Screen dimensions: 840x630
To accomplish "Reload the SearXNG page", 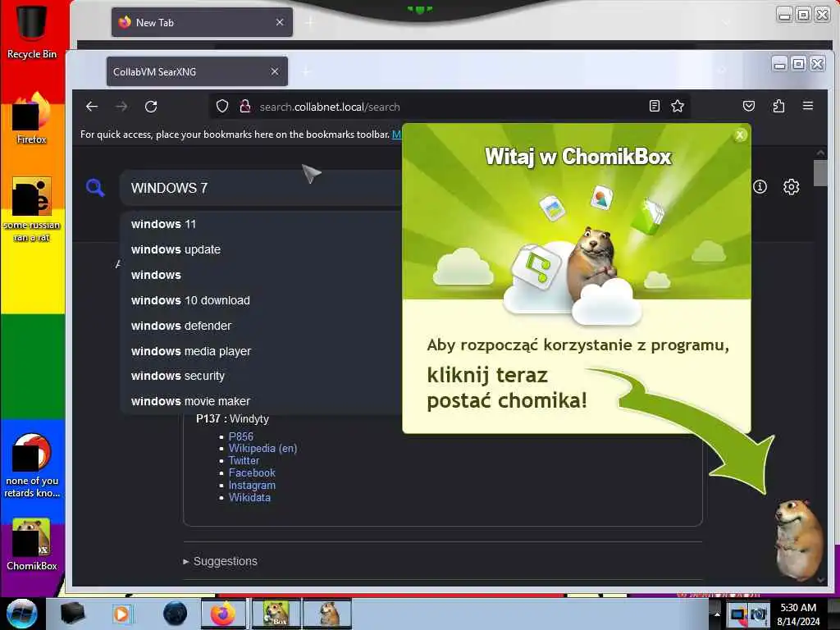I will point(151,107).
